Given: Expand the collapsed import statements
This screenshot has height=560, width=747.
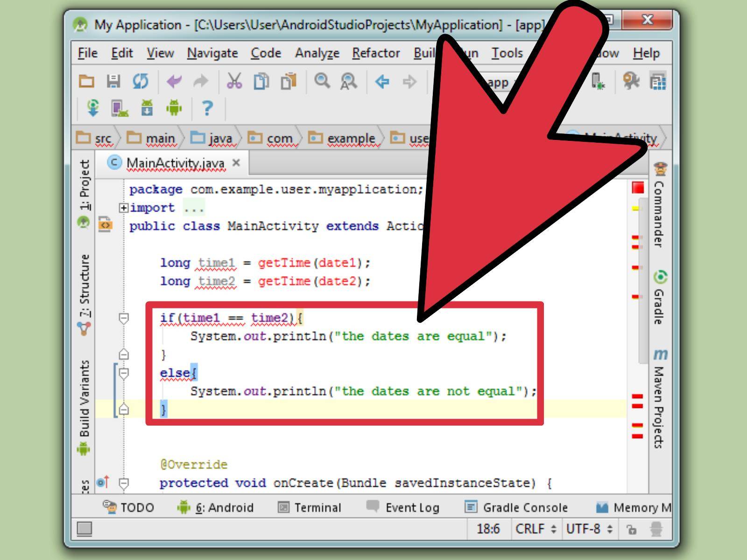Looking at the screenshot, I should tap(123, 208).
